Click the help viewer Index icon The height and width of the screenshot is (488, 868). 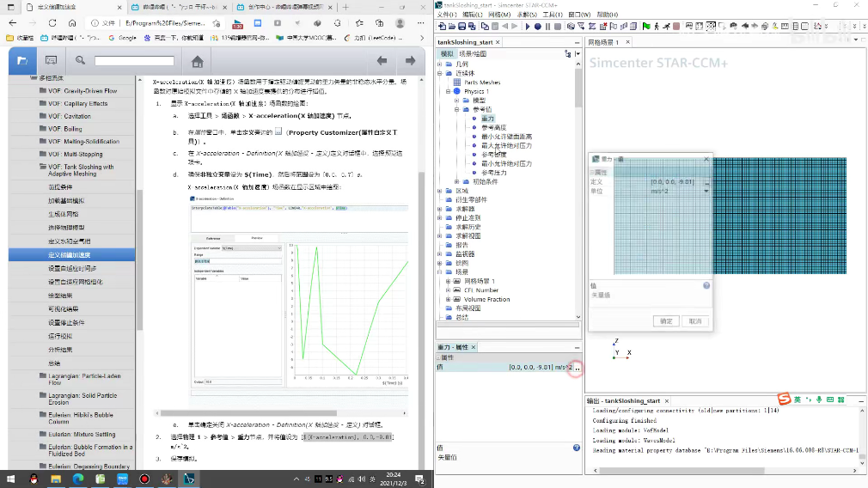[x=51, y=60]
